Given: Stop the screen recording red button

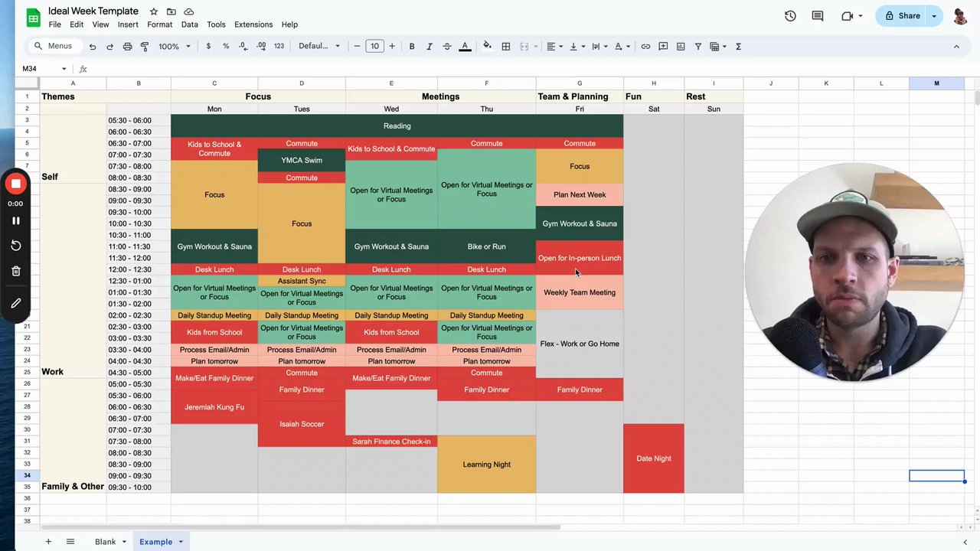Looking at the screenshot, I should [15, 184].
